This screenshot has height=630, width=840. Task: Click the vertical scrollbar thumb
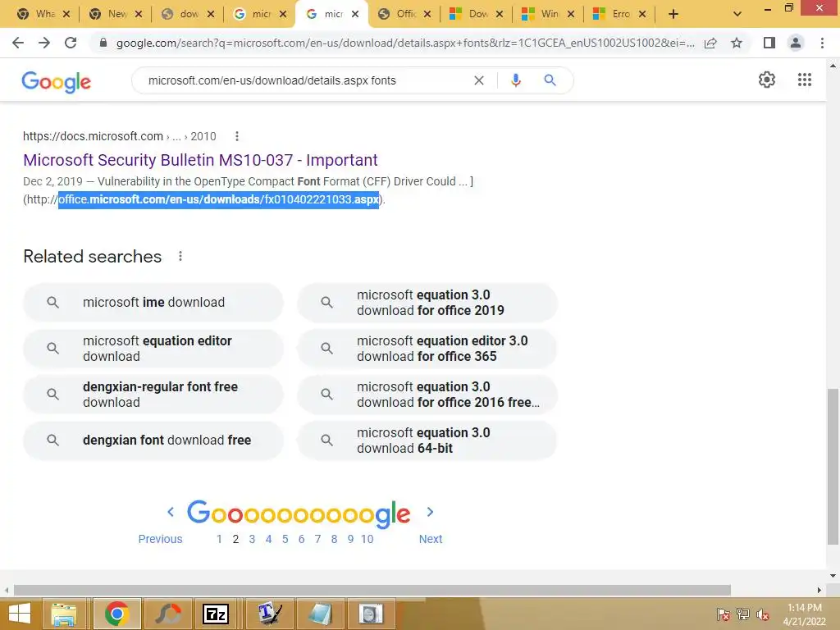(833, 466)
